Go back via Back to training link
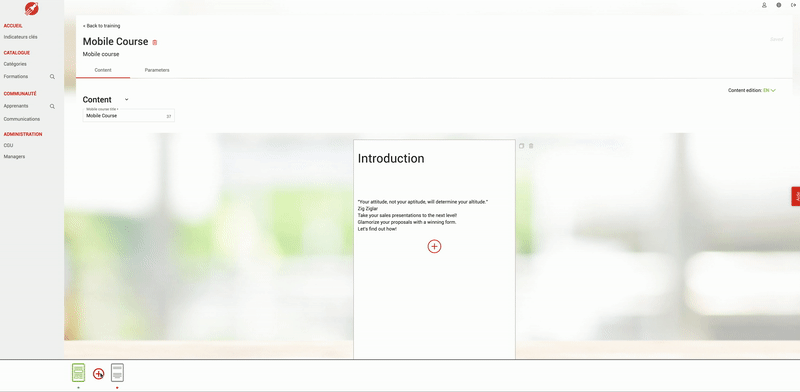The width and height of the screenshot is (800, 392). coord(102,26)
